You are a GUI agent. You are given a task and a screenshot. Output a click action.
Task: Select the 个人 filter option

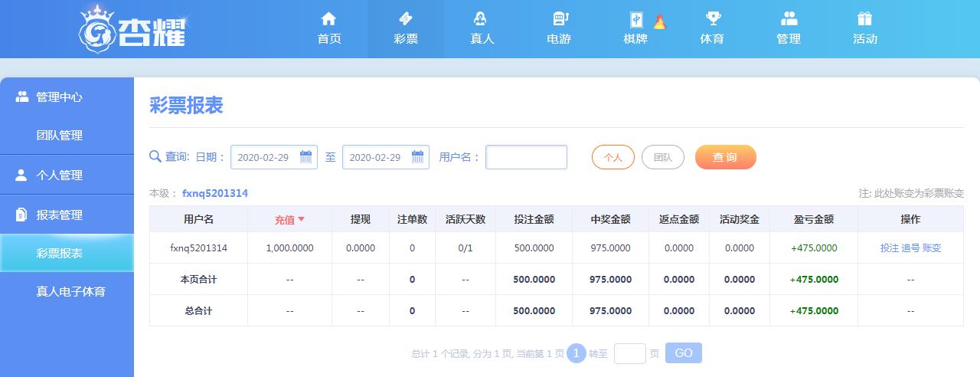coord(612,157)
